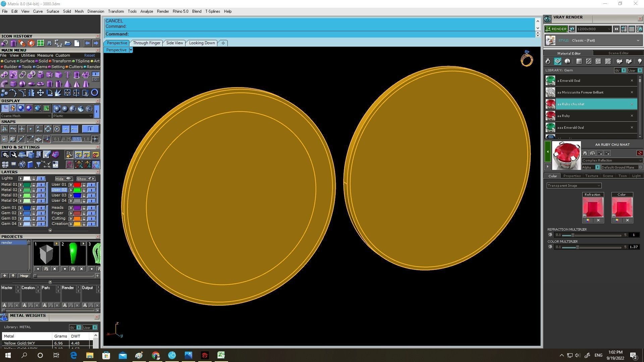This screenshot has width=644, height=362.
Task: Toggle Show eye in Layers panel
Action: pyautogui.click(x=91, y=179)
